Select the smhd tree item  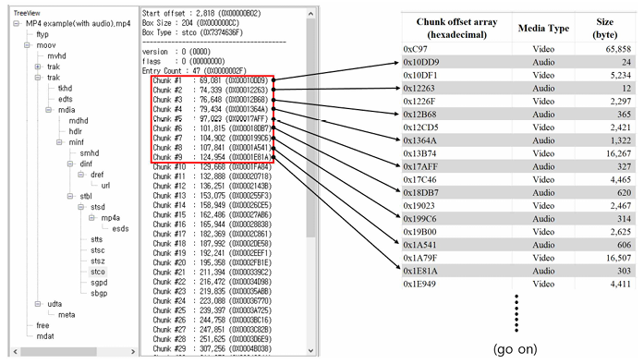[x=90, y=153]
